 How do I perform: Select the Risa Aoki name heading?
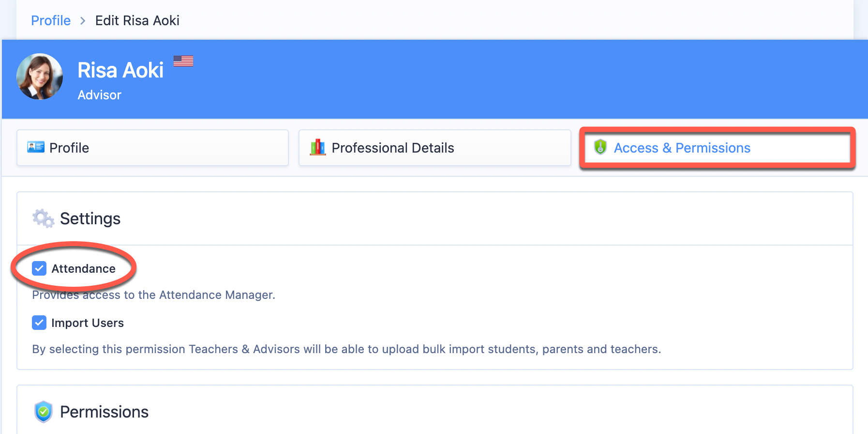[120, 70]
